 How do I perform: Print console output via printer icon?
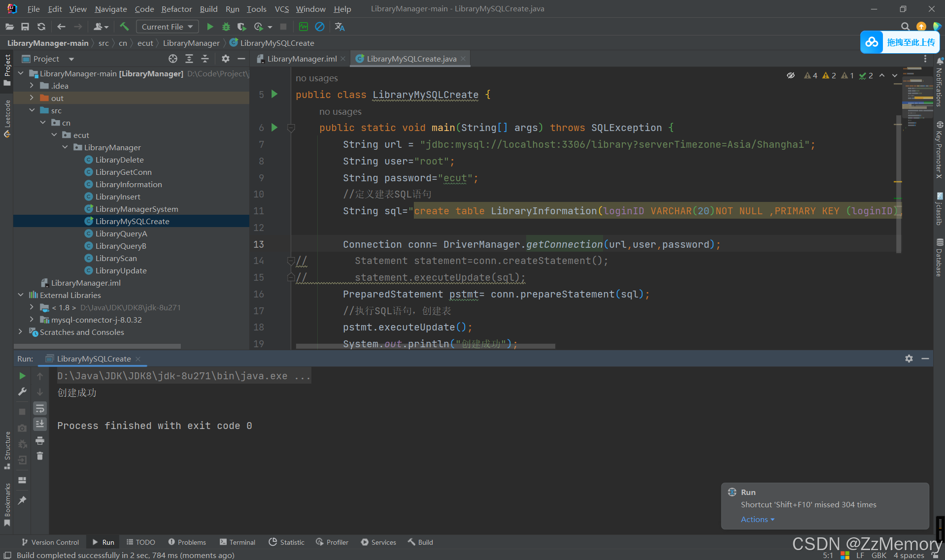[x=40, y=440]
